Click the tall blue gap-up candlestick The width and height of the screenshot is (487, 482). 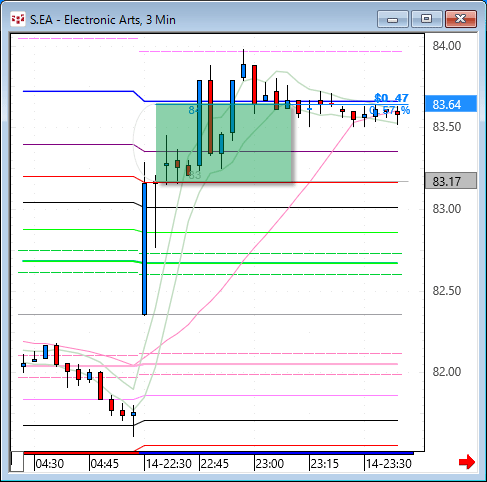point(144,249)
